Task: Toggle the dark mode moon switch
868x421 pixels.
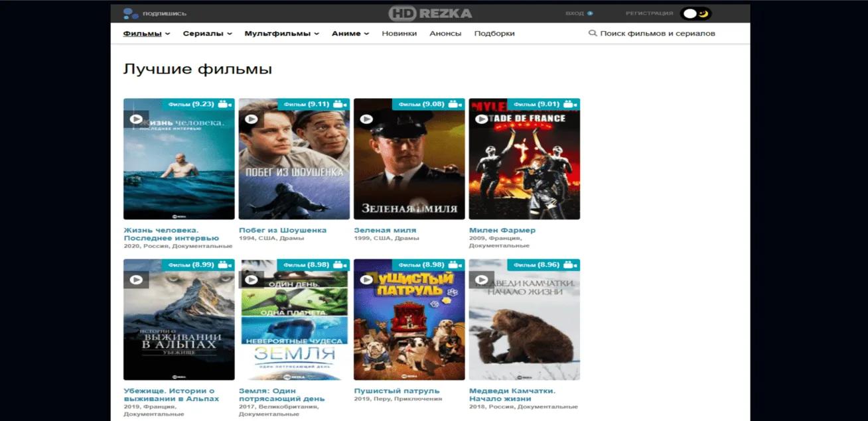Action: (x=695, y=13)
